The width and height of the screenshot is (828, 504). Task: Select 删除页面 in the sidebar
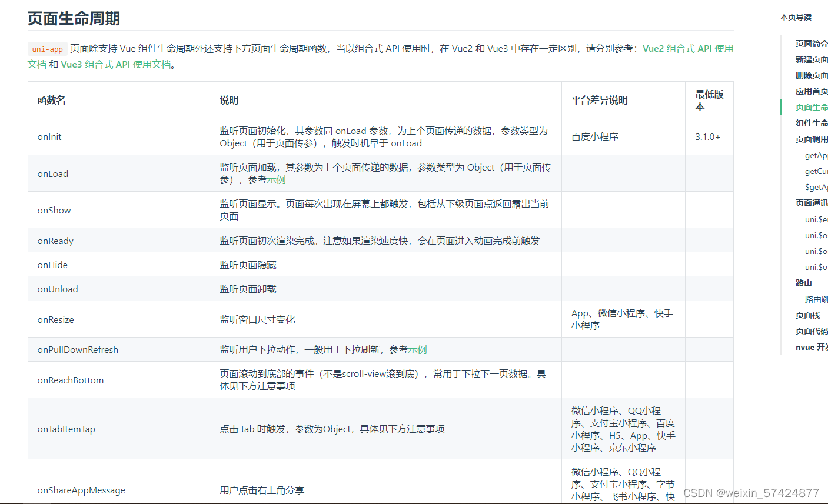811,75
